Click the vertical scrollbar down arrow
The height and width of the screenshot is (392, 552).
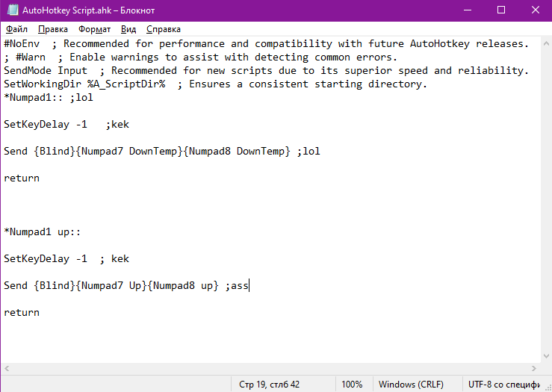tap(544, 357)
